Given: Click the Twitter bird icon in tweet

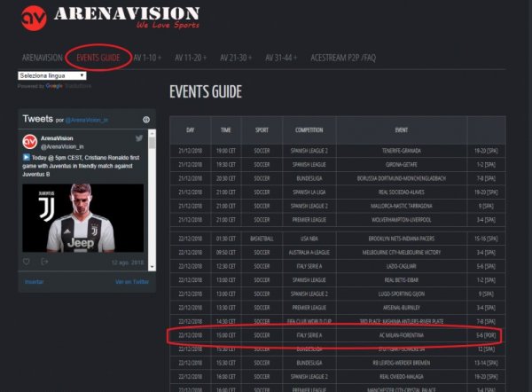Looking at the screenshot, I should point(139,139).
